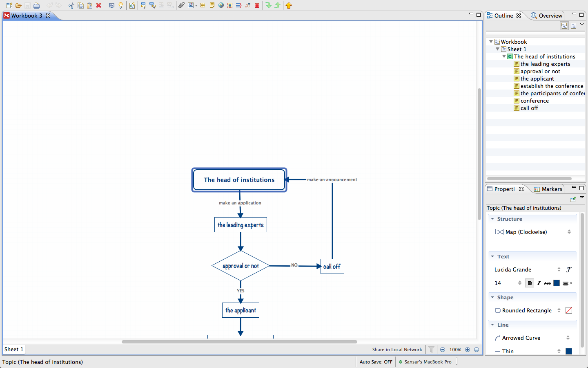Toggle strikethrough formatting in Properties

pyautogui.click(x=548, y=283)
